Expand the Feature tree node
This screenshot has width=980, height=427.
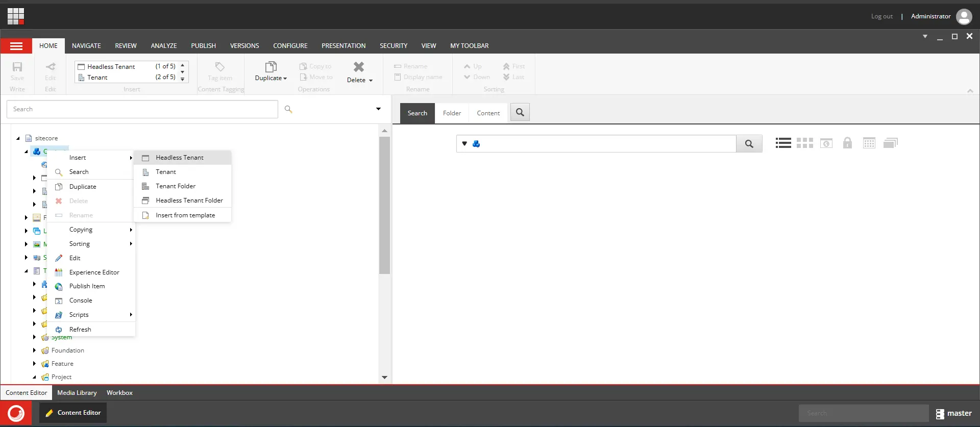point(34,364)
